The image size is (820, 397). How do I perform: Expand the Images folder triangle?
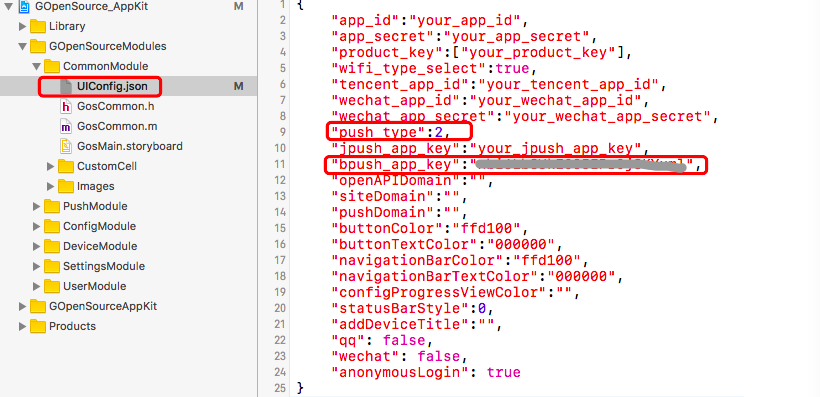click(x=50, y=186)
